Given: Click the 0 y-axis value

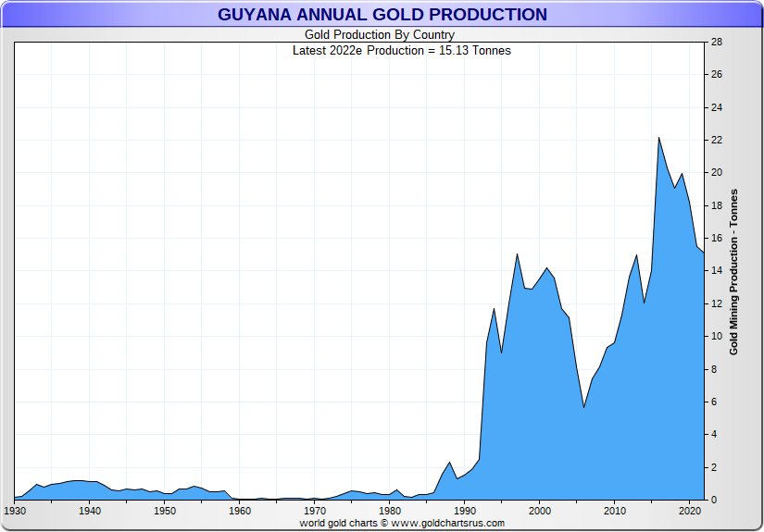Looking at the screenshot, I should coord(714,500).
